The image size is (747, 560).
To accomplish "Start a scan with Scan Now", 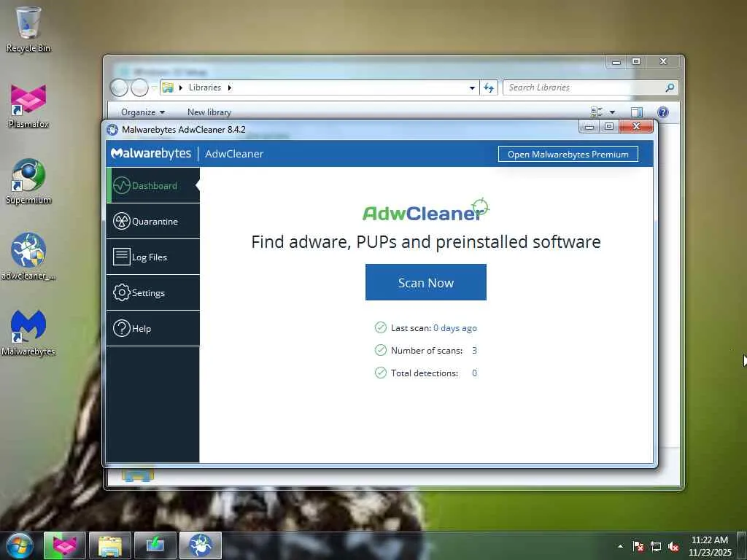I will [x=425, y=282].
